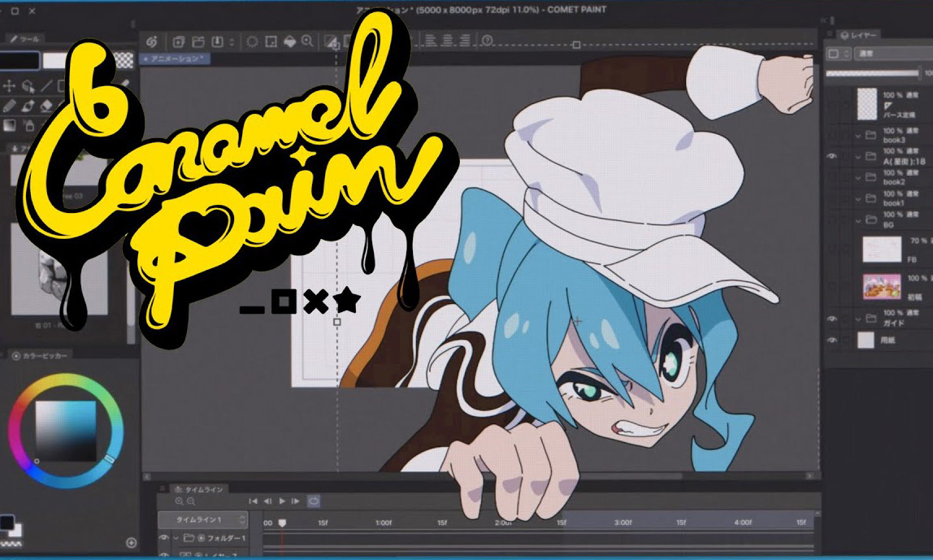
Task: Select the black foreground color box in the tool panel
Action: coord(20,60)
